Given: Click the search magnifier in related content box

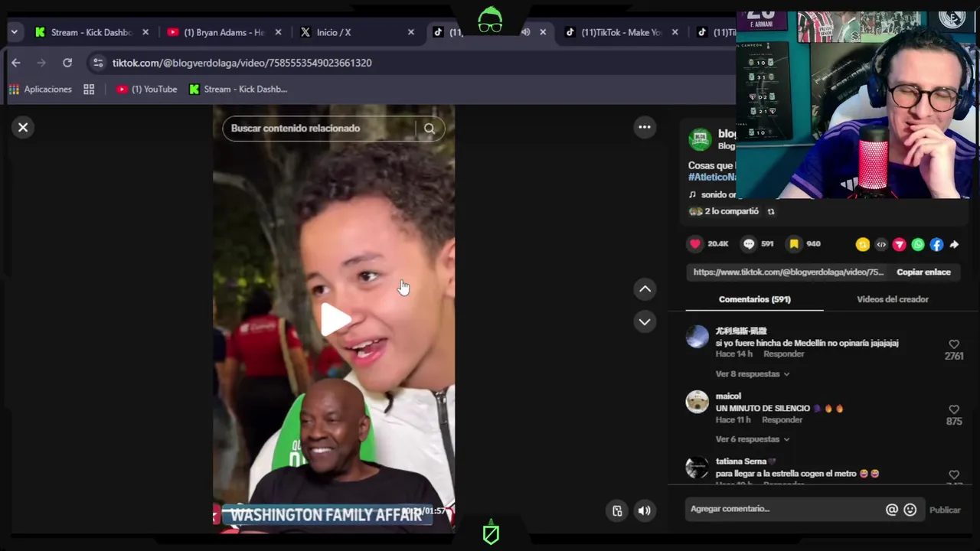Looking at the screenshot, I should tap(430, 129).
